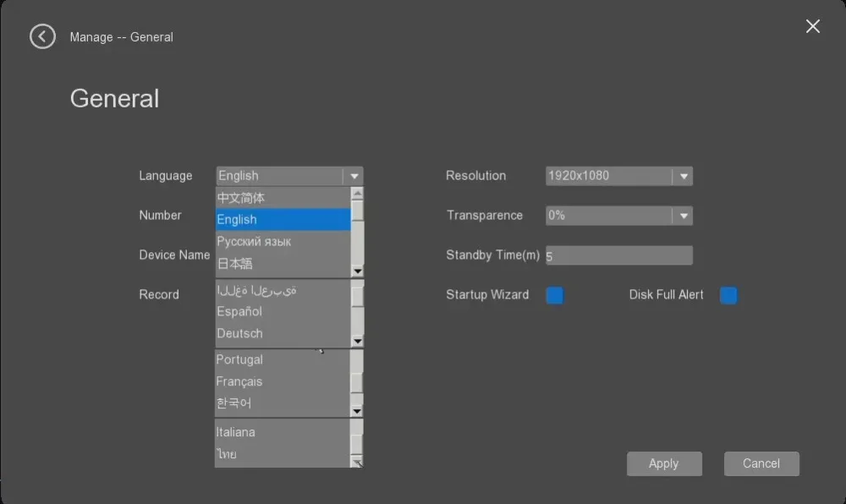Toggle the Startup Wizard checkbox

555,295
